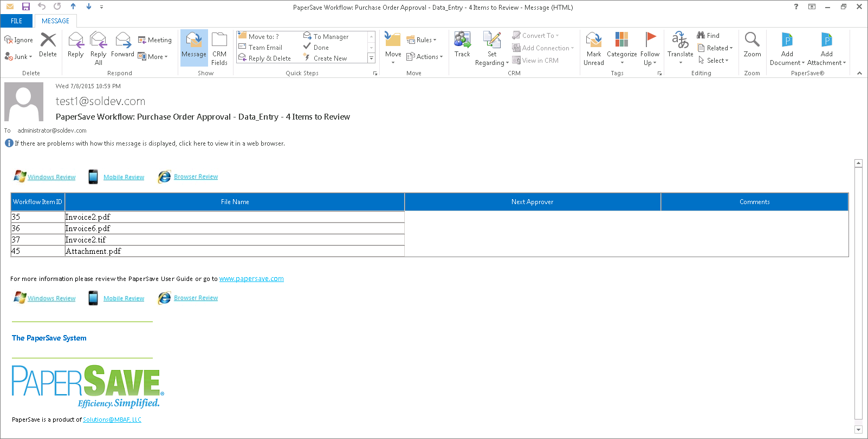Click the Ignore conversation icon
The width and height of the screenshot is (868, 439).
[9, 40]
